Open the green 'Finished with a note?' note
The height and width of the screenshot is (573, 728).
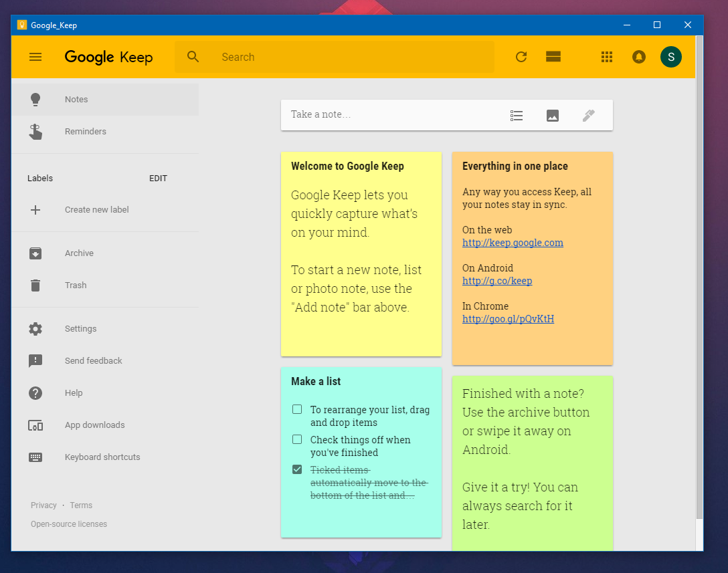click(x=533, y=463)
